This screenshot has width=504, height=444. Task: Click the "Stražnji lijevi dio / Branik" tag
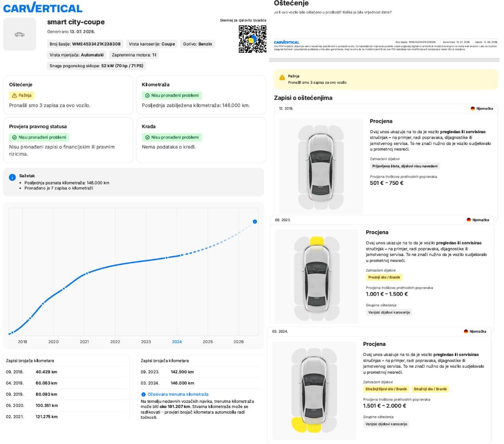coord(386,389)
